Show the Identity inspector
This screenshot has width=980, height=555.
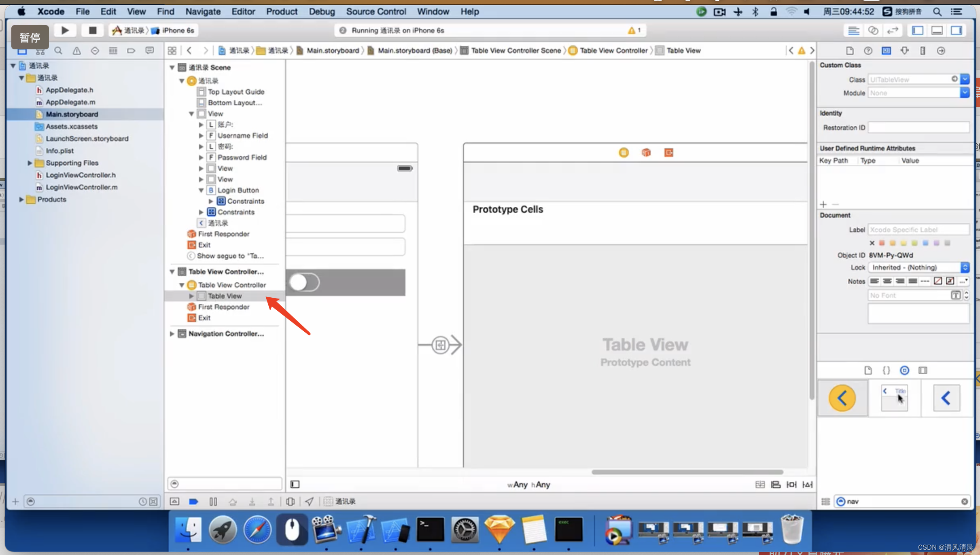pos(886,51)
